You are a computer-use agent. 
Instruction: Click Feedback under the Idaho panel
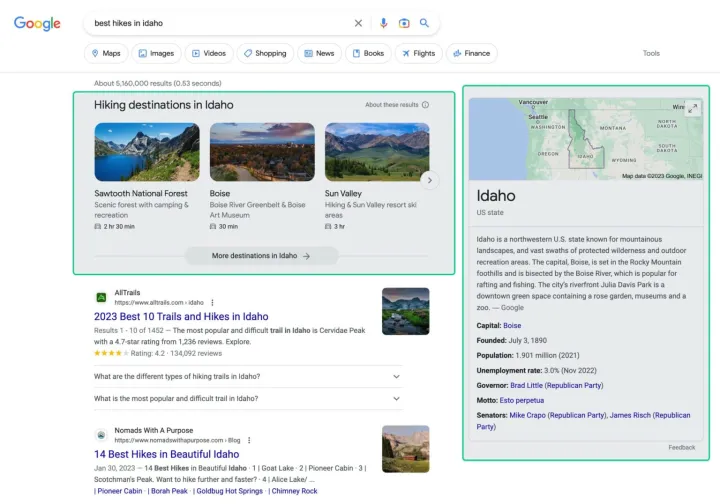click(x=681, y=447)
